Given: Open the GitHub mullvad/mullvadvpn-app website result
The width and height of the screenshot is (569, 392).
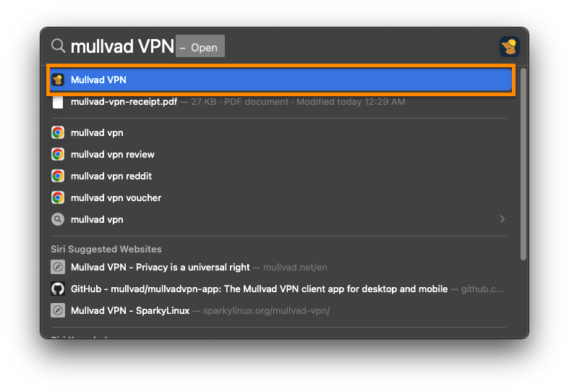Looking at the screenshot, I should point(259,289).
